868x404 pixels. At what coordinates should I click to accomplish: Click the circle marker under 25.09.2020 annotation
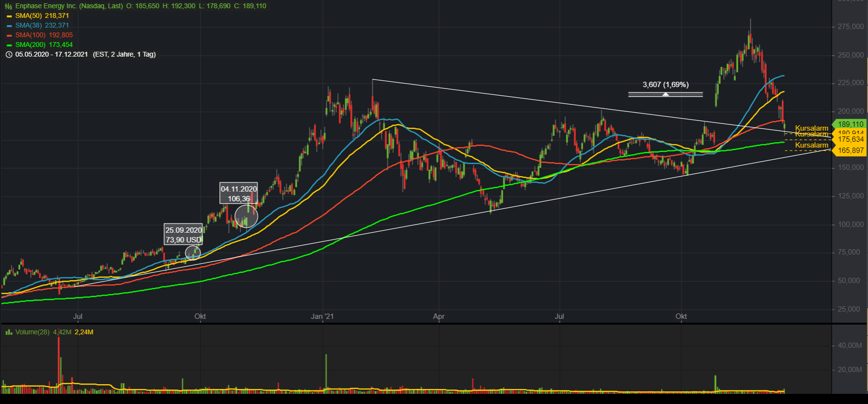pos(193,253)
